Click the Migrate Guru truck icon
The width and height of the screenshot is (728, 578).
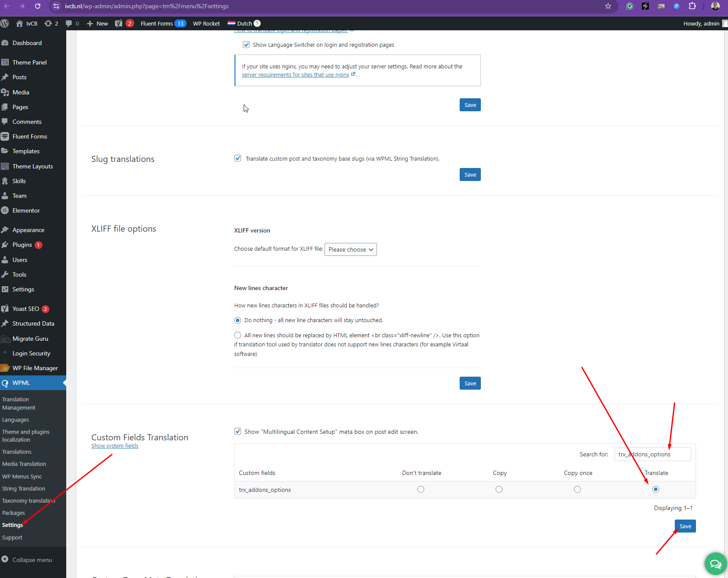pyautogui.click(x=5, y=339)
